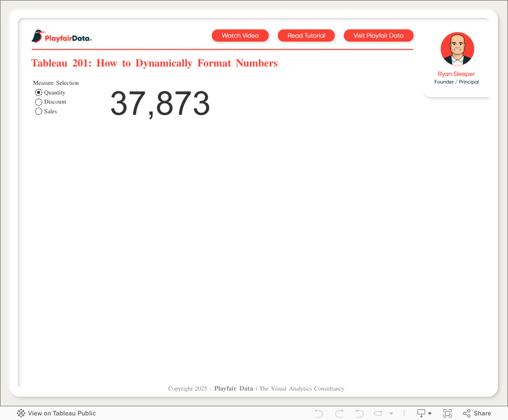Viewport: 508px width, 420px height.
Task: Open the Read Tutorial button
Action: [x=306, y=36]
